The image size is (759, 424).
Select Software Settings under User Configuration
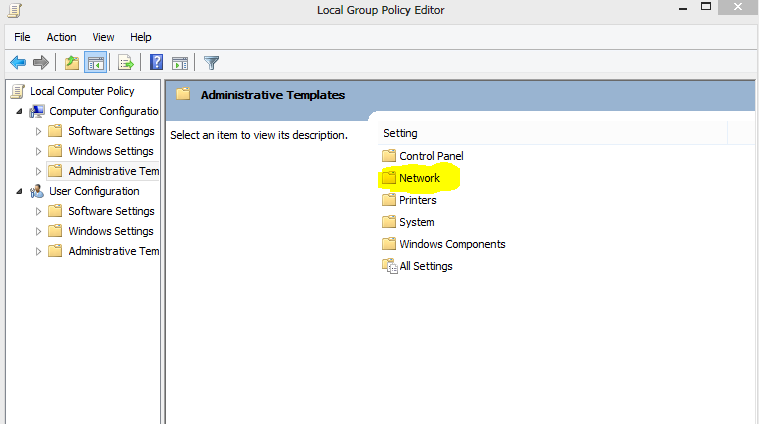point(111,211)
